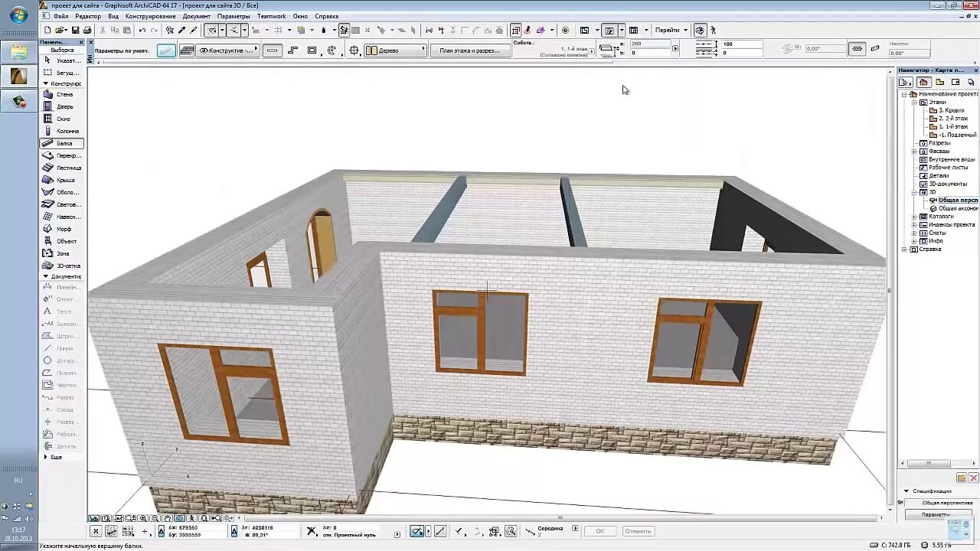Select the Колонна (Column) tool
This screenshot has height=551, width=980.
[x=61, y=131]
